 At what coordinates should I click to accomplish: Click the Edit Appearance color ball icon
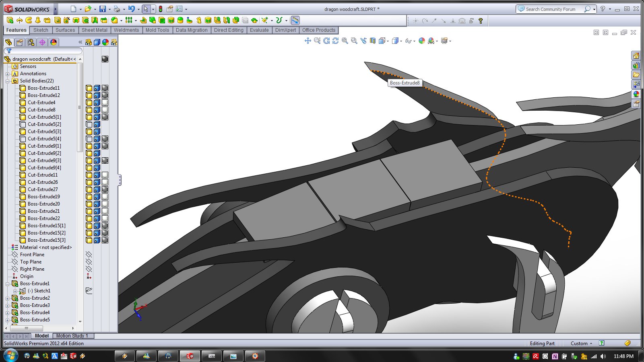pyautogui.click(x=421, y=41)
